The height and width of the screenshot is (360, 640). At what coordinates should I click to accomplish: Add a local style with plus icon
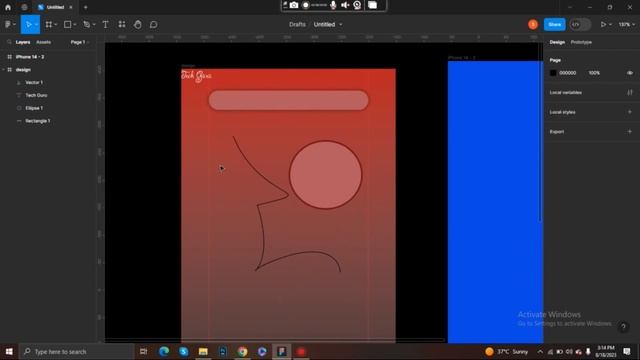pos(630,112)
